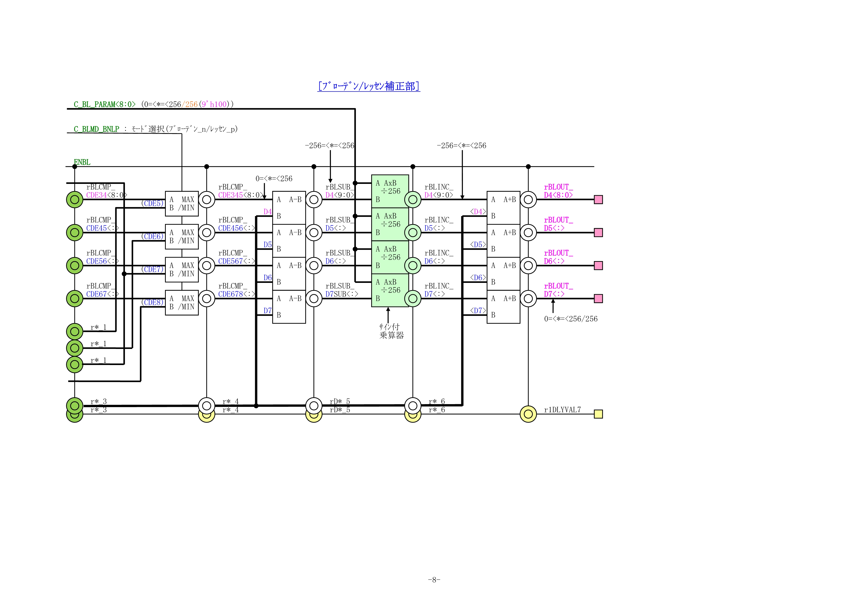
Task: Click the white register circle at rBLCMP_CDE345
Action: [x=206, y=199]
